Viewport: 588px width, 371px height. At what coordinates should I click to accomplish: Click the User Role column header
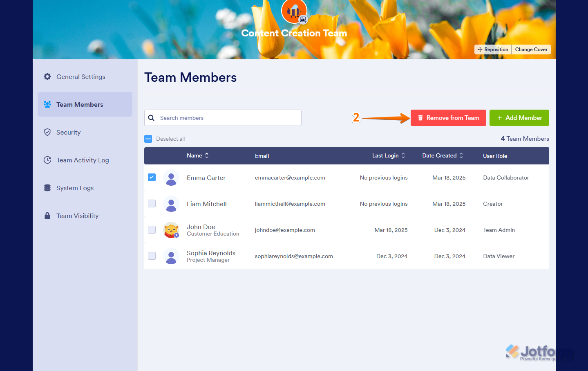point(495,156)
